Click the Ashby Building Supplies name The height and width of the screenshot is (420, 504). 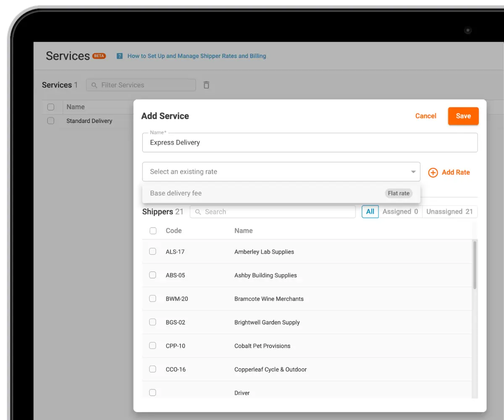(265, 275)
